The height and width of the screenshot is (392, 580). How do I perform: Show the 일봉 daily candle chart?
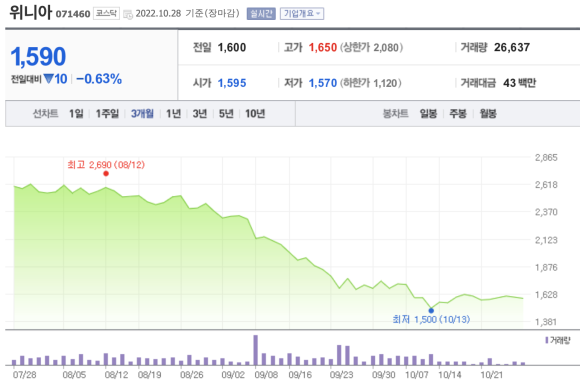point(428,114)
